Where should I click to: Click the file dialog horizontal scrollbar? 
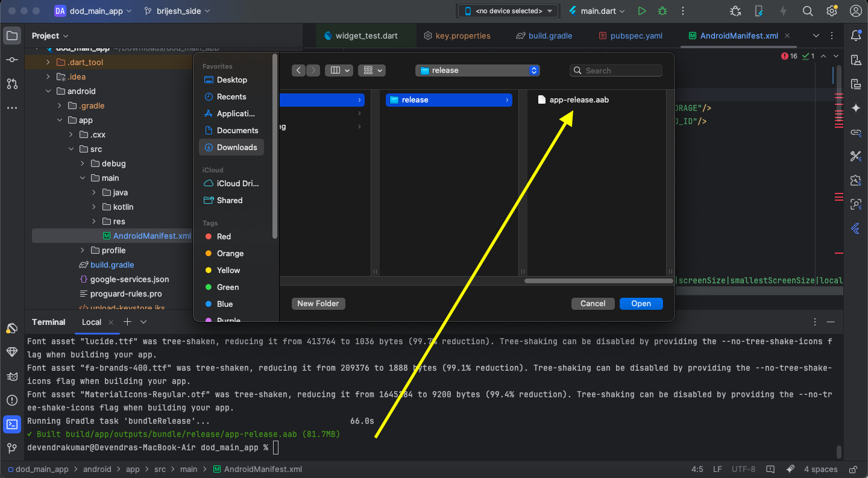[x=599, y=281]
